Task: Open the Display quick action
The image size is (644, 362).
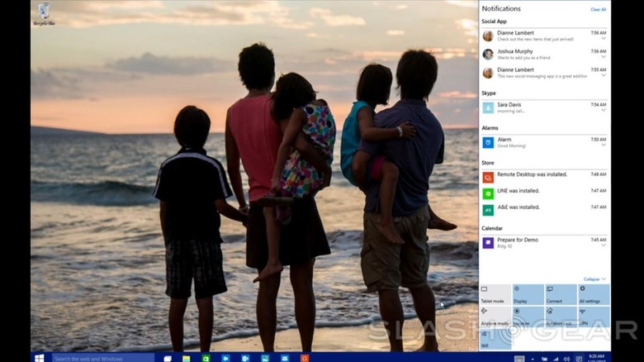Action: coord(528,294)
